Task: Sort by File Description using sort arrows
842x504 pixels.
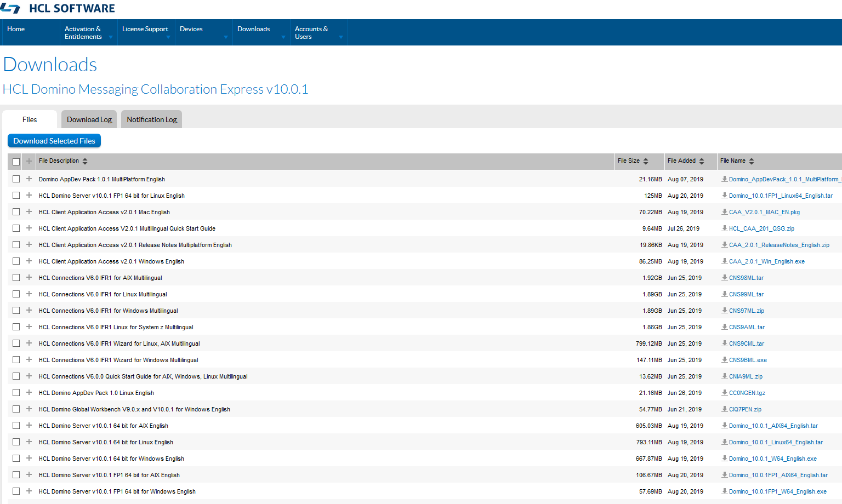Action: pos(85,161)
